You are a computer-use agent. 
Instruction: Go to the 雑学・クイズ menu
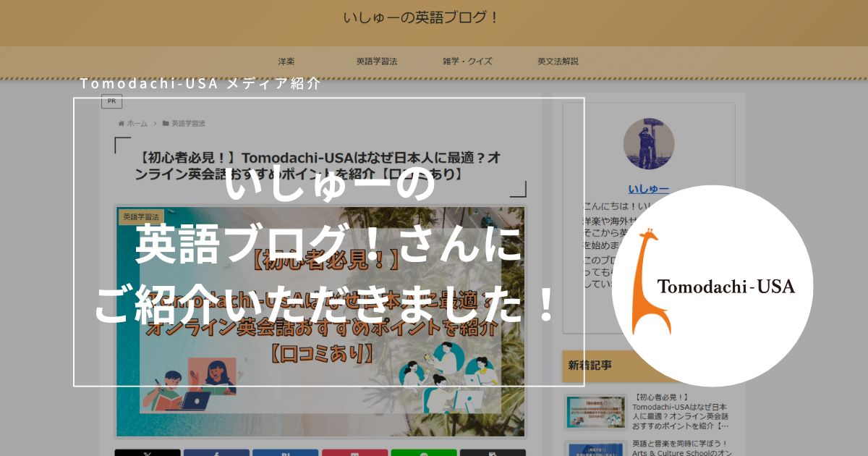467,62
